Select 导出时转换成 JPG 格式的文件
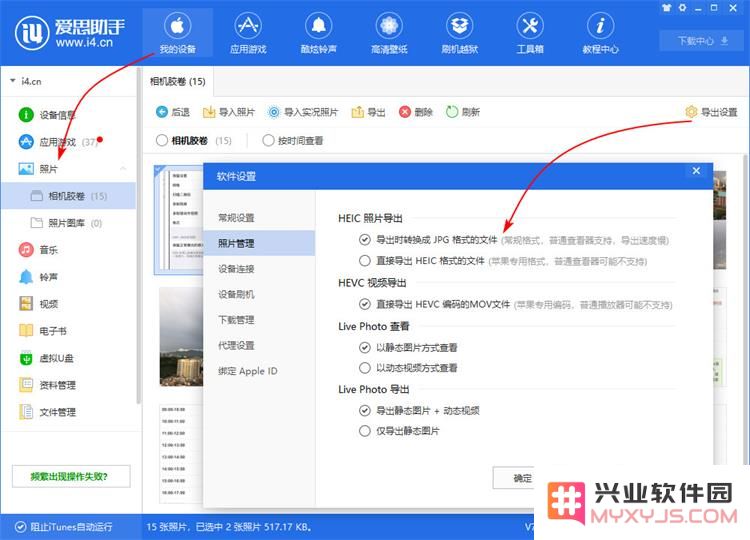Image resolution: width=750 pixels, height=540 pixels. tap(364, 240)
